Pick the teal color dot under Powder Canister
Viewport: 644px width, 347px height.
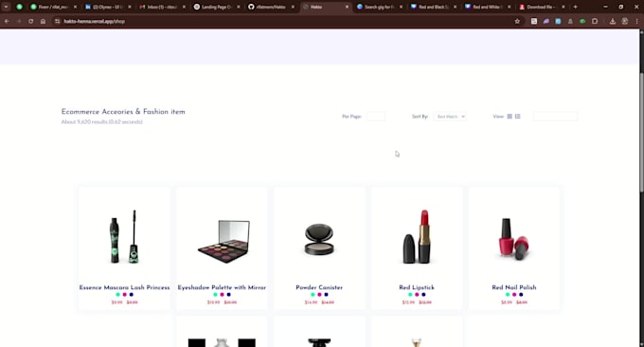pyautogui.click(x=313, y=294)
